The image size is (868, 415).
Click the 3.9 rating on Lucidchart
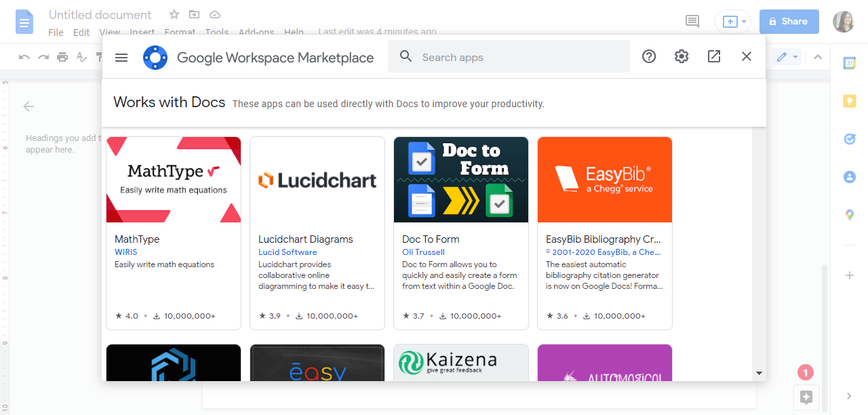coord(271,316)
